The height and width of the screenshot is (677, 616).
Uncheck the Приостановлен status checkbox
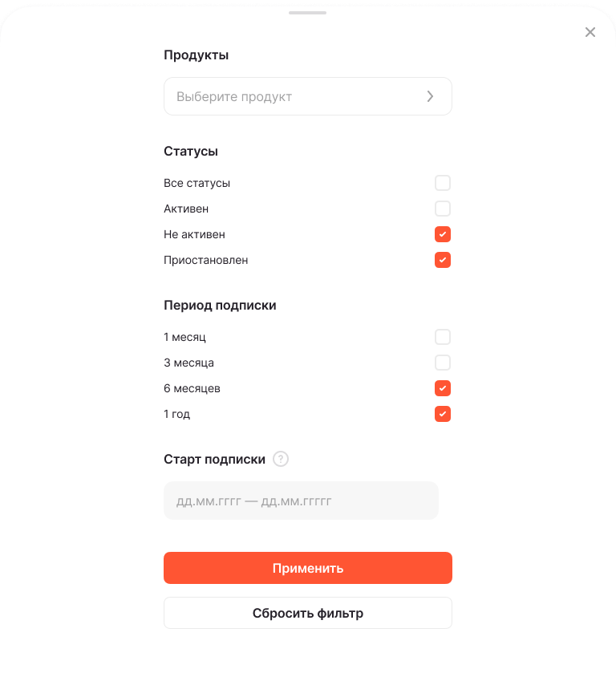(x=443, y=260)
